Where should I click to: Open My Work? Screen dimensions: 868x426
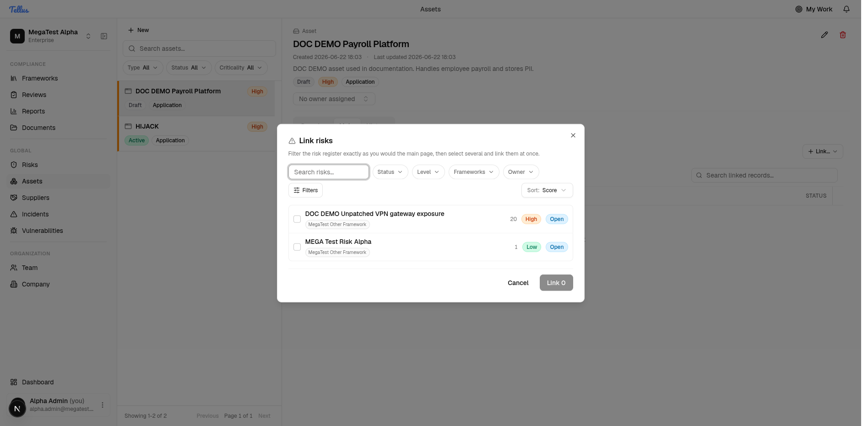(x=814, y=9)
